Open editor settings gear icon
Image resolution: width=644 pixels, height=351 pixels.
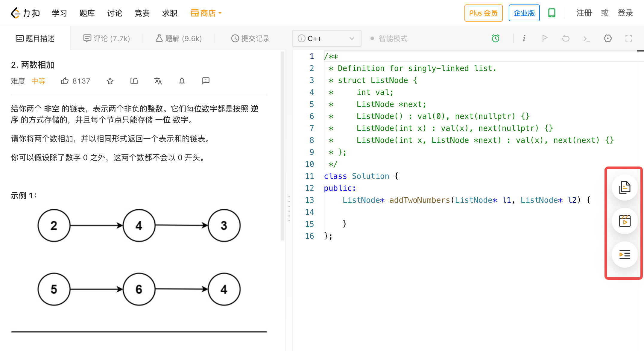[607, 38]
